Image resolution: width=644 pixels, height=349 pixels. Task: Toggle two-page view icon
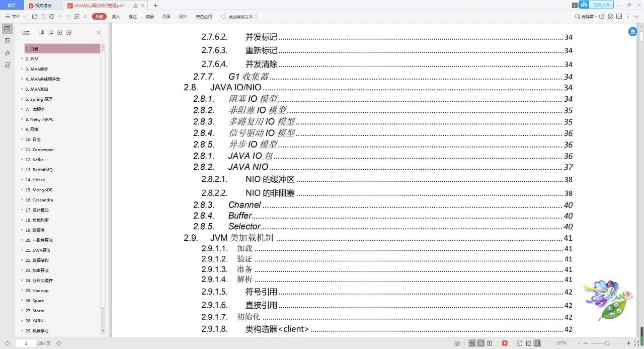pyautogui.click(x=490, y=343)
